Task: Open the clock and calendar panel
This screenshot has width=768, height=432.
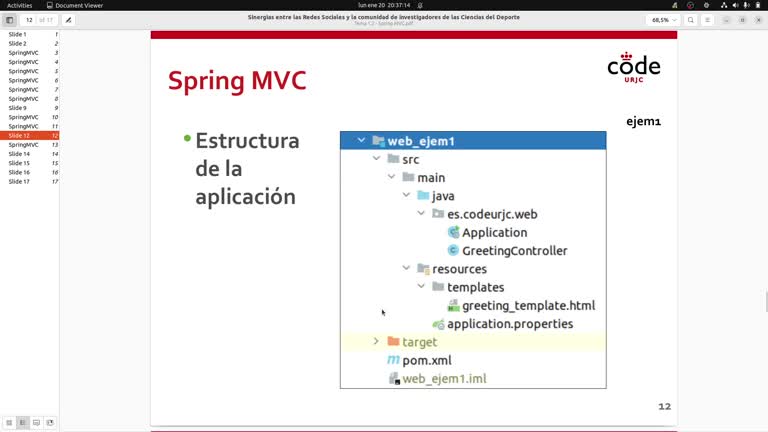Action: [x=384, y=5]
